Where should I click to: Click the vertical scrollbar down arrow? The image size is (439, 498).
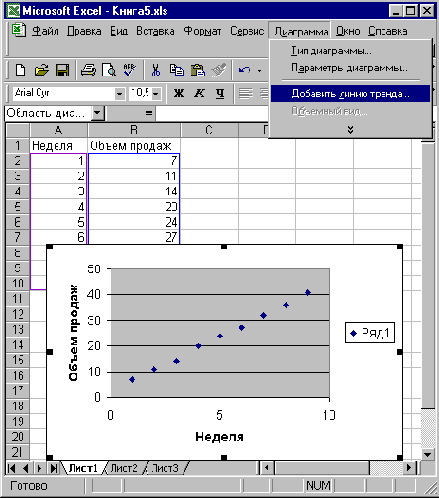pos(427,454)
